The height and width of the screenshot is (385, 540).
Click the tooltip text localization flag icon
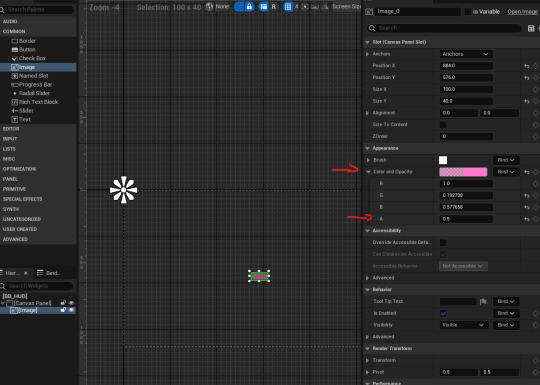click(483, 302)
